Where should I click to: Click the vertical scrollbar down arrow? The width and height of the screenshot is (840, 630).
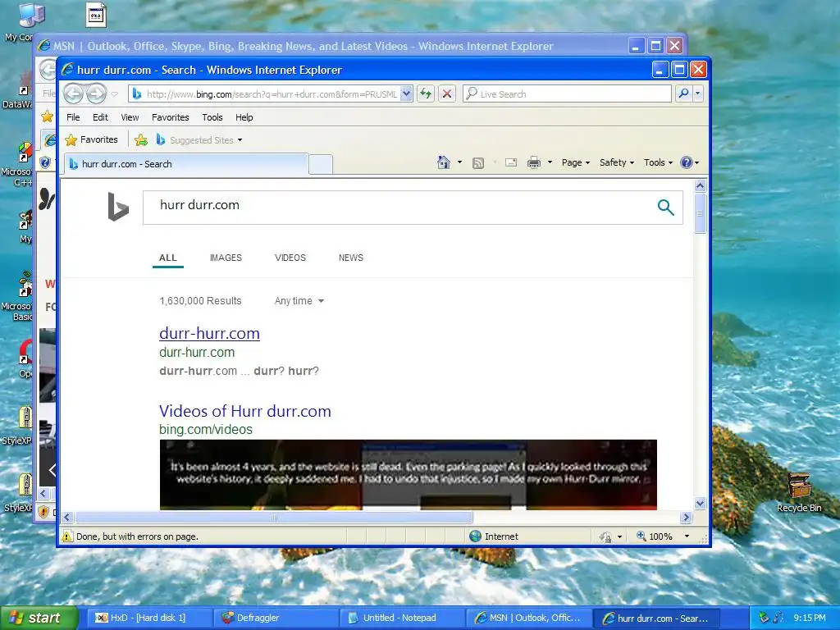(x=700, y=503)
